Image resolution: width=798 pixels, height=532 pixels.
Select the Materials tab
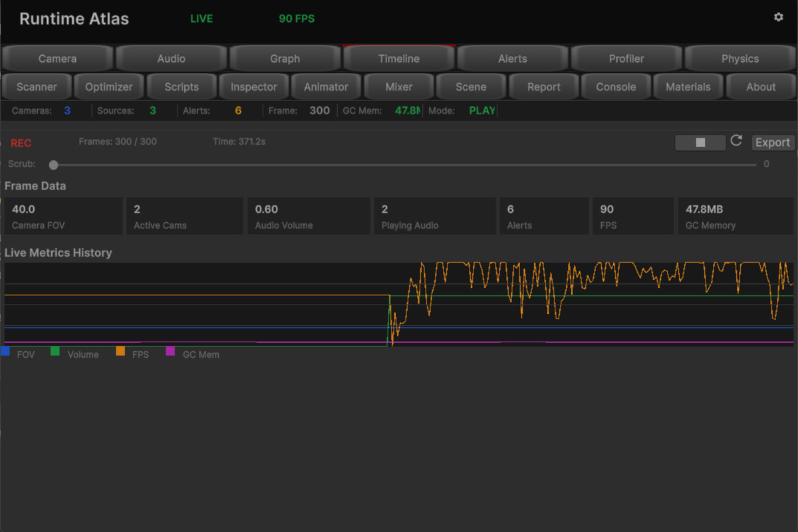point(688,86)
